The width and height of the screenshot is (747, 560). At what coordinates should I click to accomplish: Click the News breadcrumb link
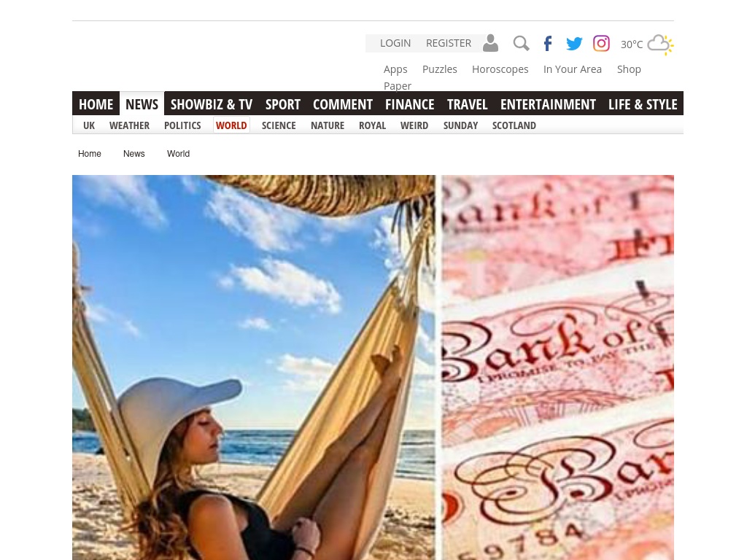click(x=134, y=154)
